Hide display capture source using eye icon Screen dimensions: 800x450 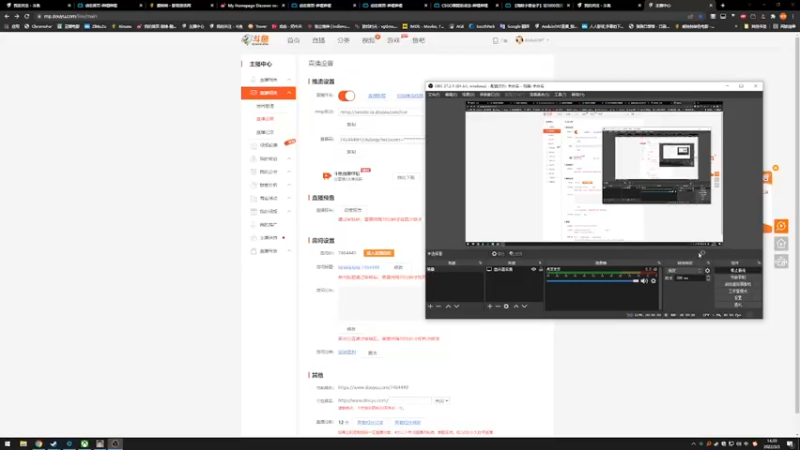534,269
